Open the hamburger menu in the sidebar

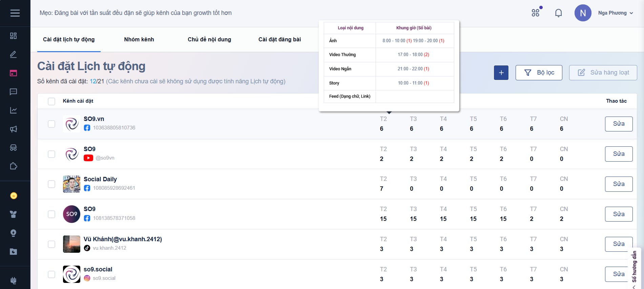point(15,13)
